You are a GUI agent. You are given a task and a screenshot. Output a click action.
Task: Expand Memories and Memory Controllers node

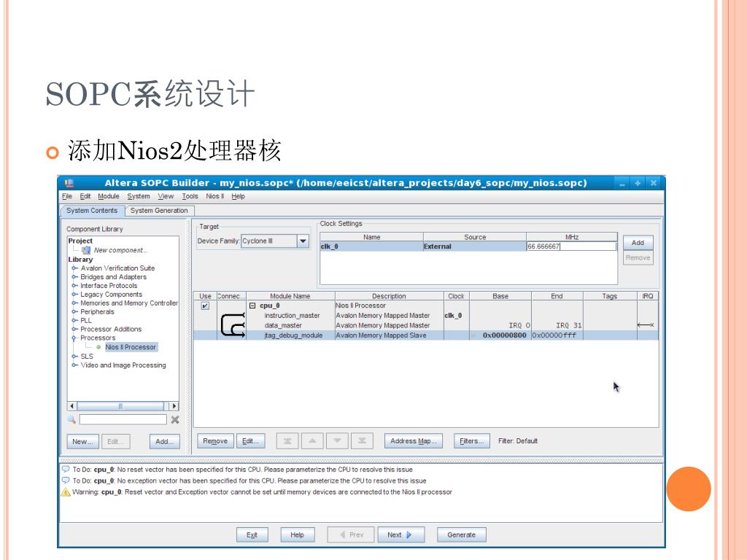(x=74, y=303)
